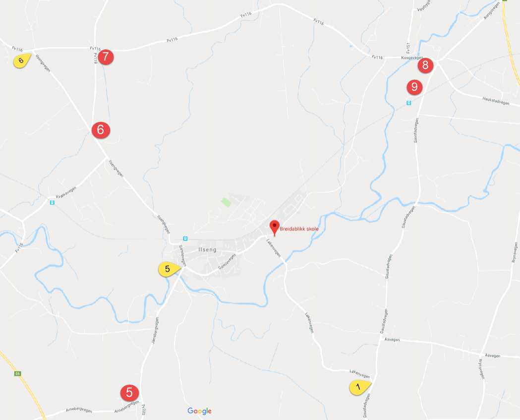Click the Løkenvegen label near yellow marker 1
520x420 pixels.
coord(360,373)
